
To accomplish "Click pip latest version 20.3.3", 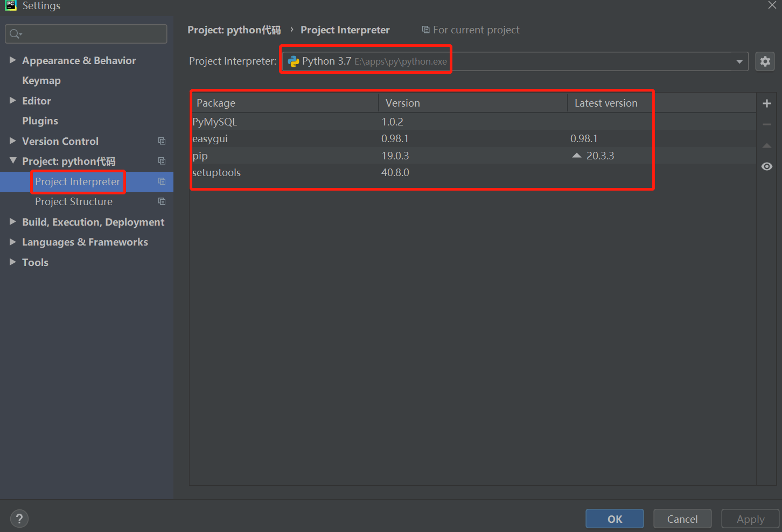I will 600,156.
